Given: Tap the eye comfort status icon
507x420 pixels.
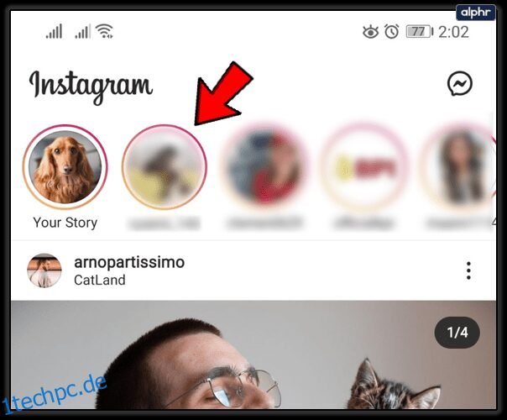Looking at the screenshot, I should (370, 32).
